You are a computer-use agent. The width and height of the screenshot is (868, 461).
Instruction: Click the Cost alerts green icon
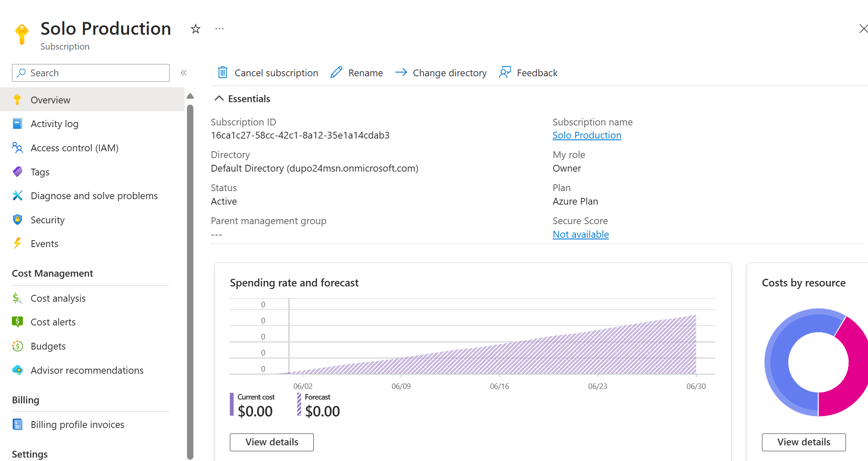click(17, 322)
